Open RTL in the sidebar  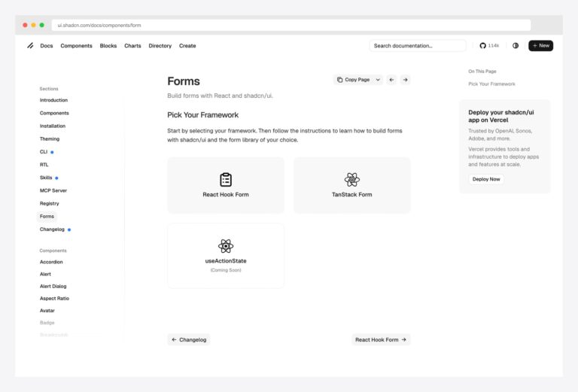coord(44,165)
